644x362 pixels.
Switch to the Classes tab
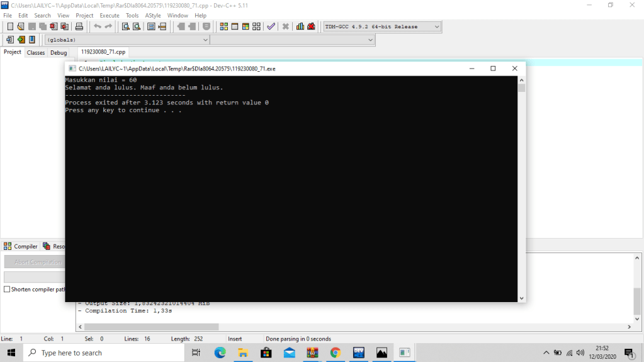tap(36, 53)
